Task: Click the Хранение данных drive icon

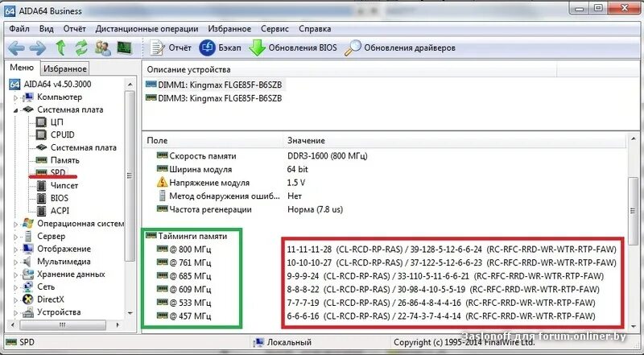Action: point(28,275)
